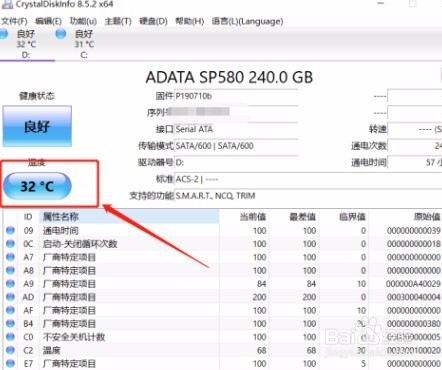Click raw value 000300040004
This screenshot has width=442, height=370.
coord(414,297)
